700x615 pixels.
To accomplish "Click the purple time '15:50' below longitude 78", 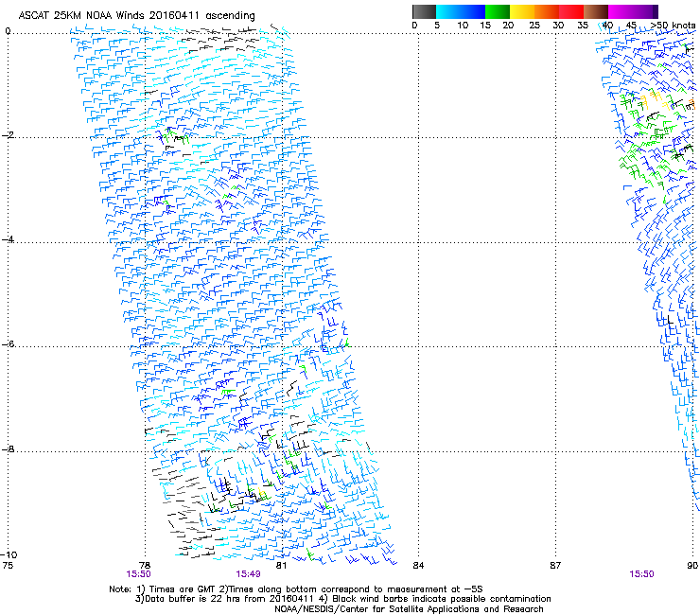I will [138, 574].
